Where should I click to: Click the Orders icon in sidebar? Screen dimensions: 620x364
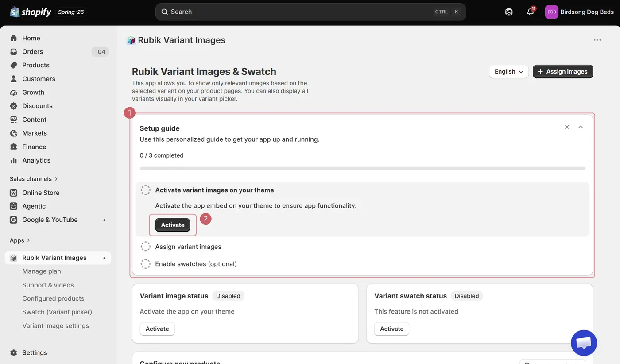pyautogui.click(x=14, y=52)
